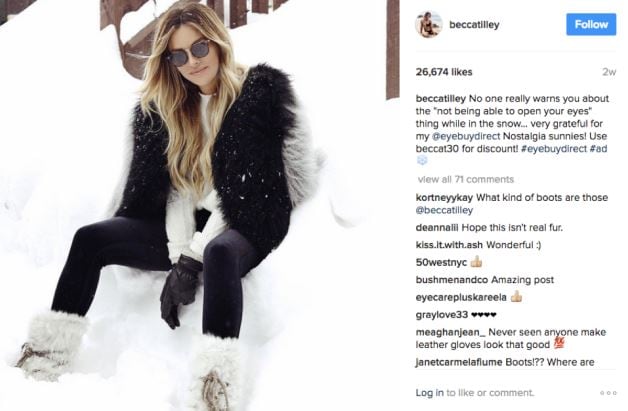The image size is (628, 411).
Task: Open deannalil commenter profile
Action: point(437,228)
